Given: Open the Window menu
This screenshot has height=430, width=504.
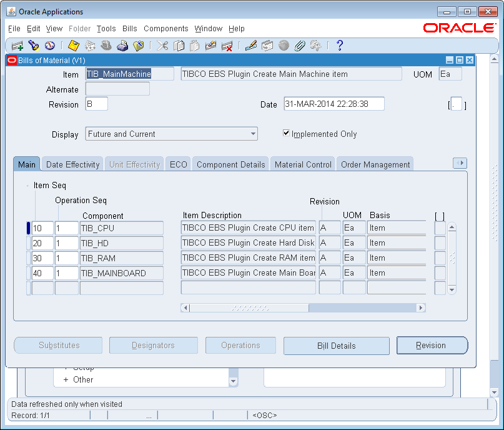Looking at the screenshot, I should 209,29.
